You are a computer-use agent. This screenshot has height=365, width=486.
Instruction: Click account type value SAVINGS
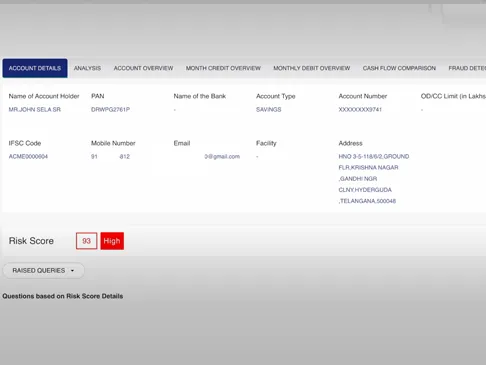pos(269,109)
